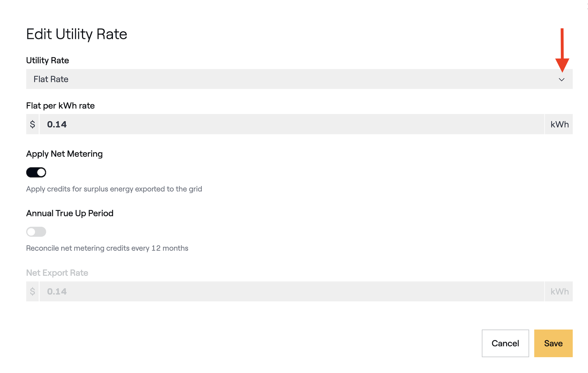The image size is (588, 373).
Task: Save the utility rate changes
Action: (x=553, y=343)
